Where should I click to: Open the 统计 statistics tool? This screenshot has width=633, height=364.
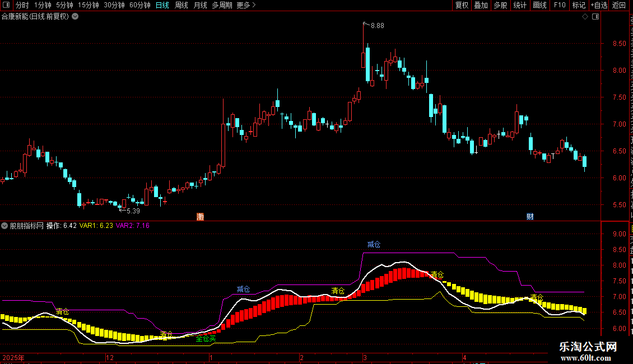[520, 5]
